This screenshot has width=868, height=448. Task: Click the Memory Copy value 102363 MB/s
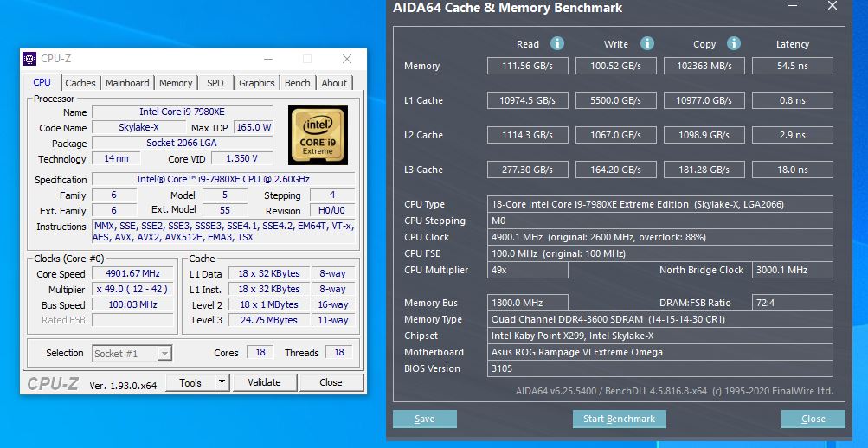coord(704,66)
